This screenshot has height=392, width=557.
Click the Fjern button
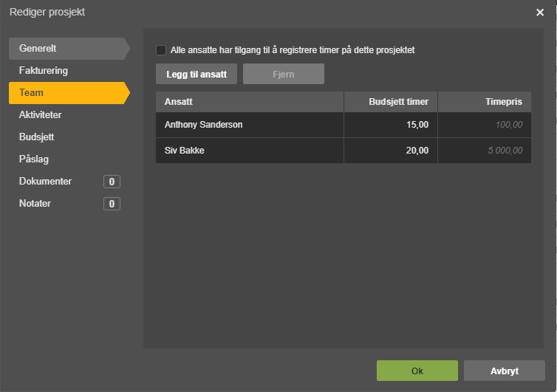click(x=284, y=74)
